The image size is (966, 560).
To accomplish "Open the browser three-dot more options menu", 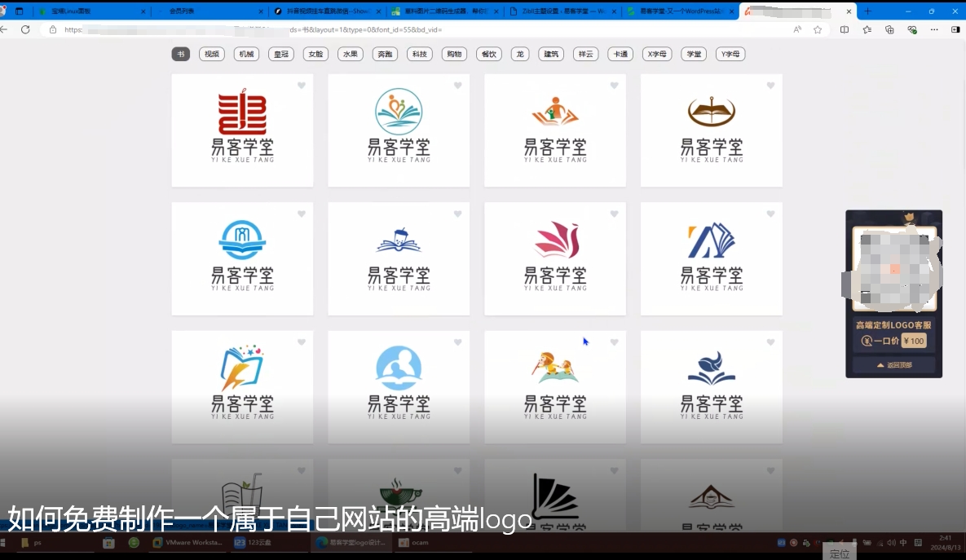I will (934, 29).
